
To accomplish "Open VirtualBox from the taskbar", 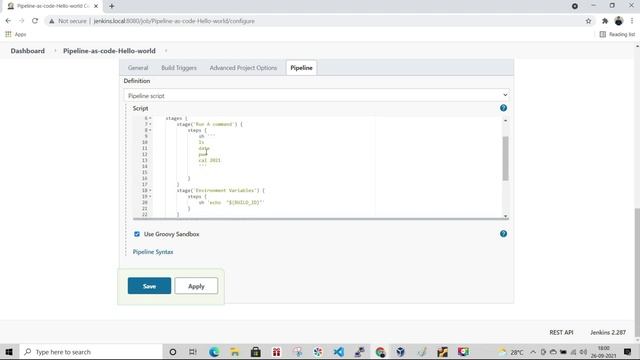I will 400,352.
